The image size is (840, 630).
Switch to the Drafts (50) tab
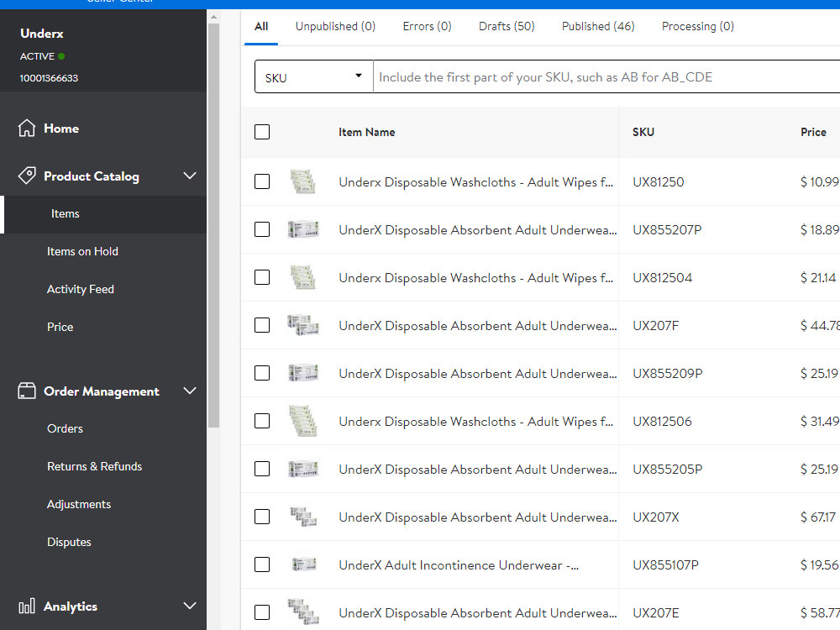507,26
